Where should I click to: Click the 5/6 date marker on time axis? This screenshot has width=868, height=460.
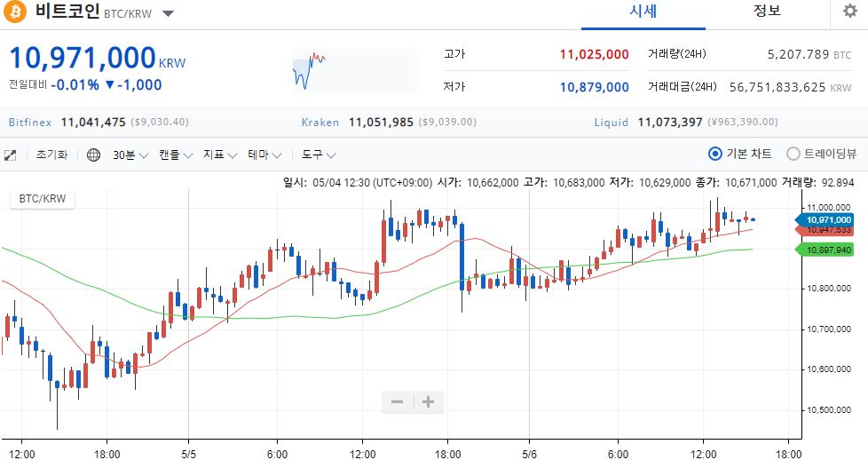[x=529, y=455]
